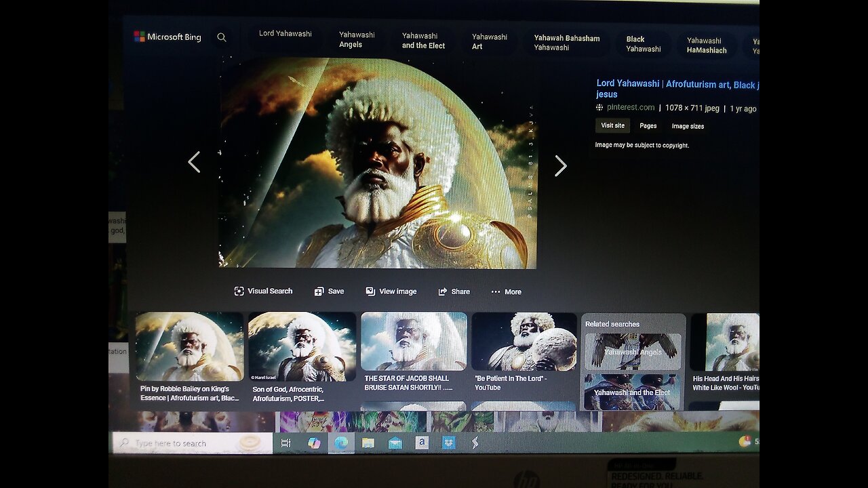868x488 pixels.
Task: Open the Amazon taskbar icon
Action: pos(422,443)
